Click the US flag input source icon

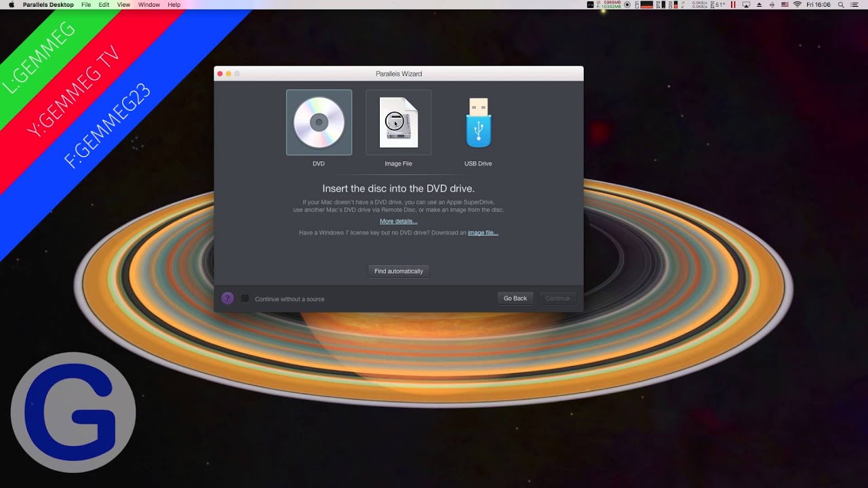(785, 5)
